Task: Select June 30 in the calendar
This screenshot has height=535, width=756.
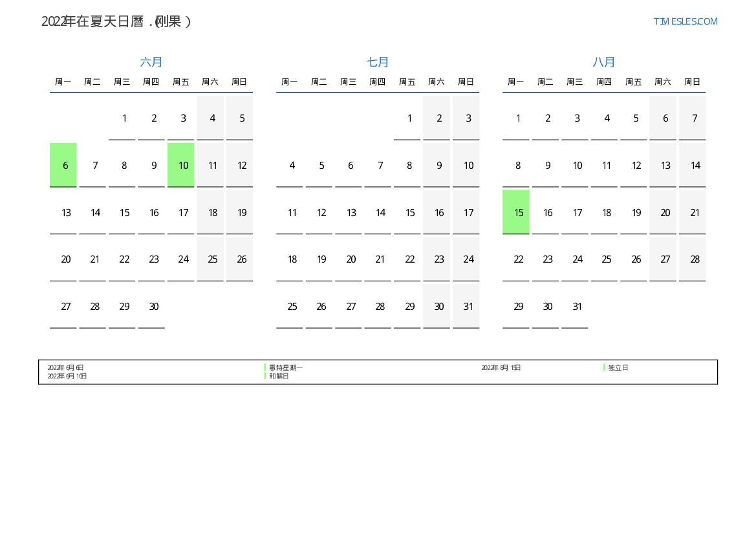Action: (x=151, y=307)
